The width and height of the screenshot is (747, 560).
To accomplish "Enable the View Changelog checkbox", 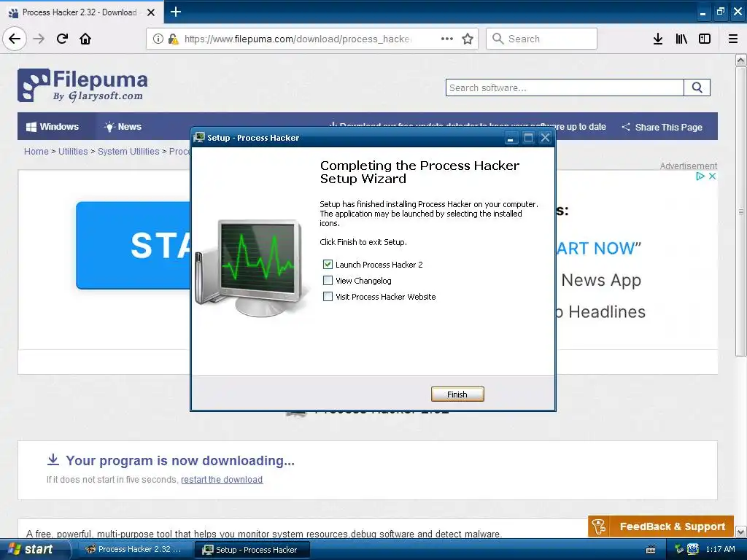I will point(328,281).
